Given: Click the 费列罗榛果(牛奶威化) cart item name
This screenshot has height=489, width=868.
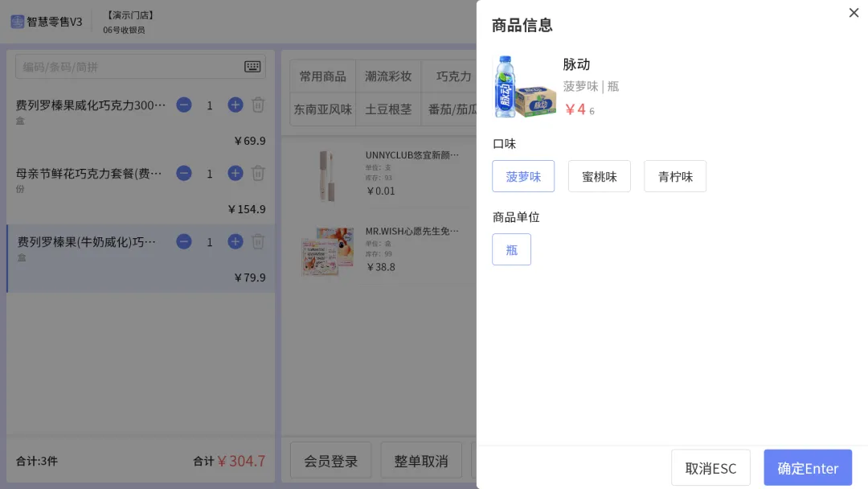Looking at the screenshot, I should pos(86,241).
